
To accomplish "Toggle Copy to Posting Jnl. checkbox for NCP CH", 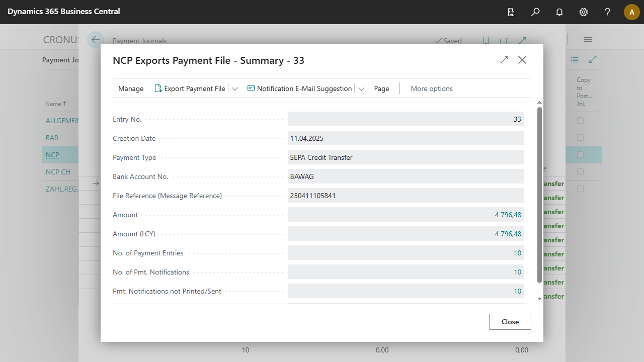I will pos(580,172).
